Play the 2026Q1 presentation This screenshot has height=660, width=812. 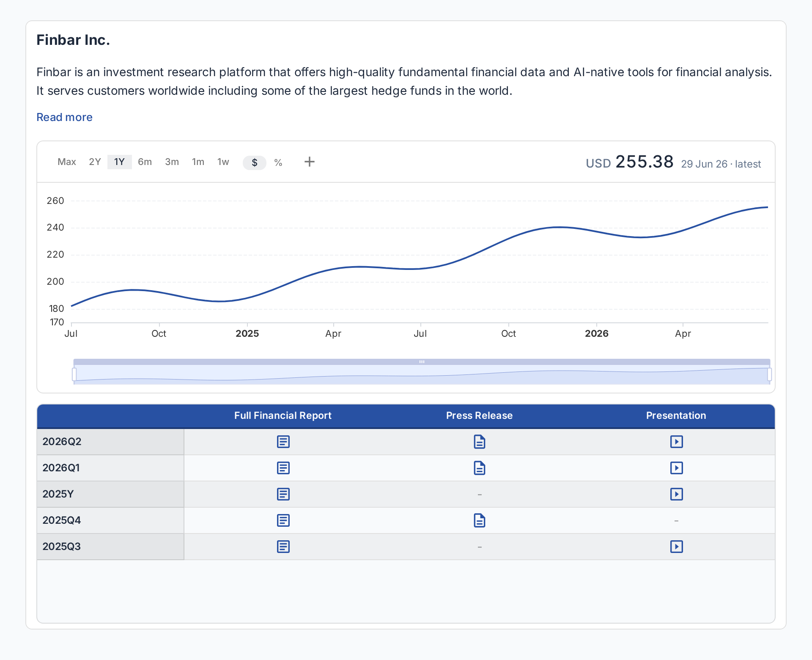676,468
